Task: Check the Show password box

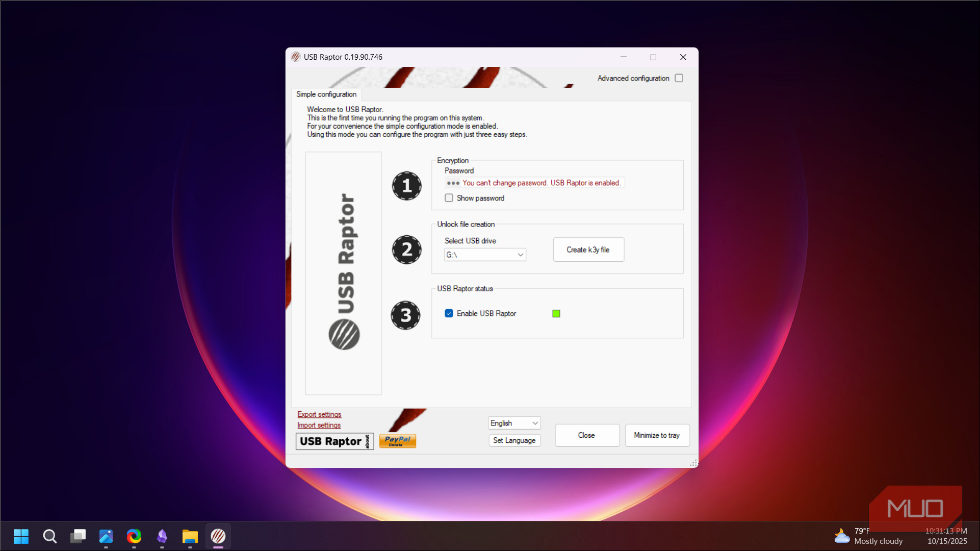Action: (449, 198)
